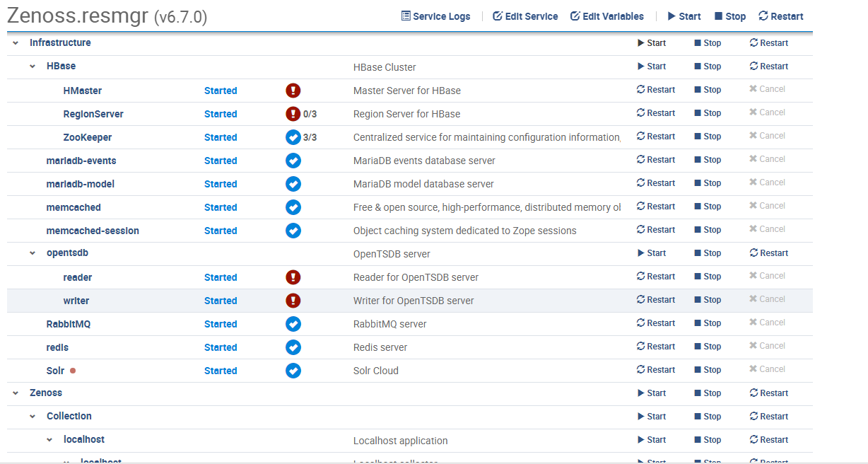Click Stop in the top toolbar

[729, 16]
